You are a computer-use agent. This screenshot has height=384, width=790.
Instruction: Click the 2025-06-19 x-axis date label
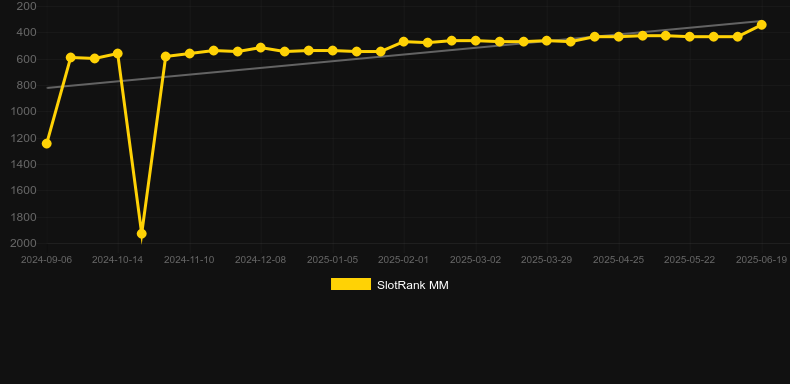coord(761,260)
